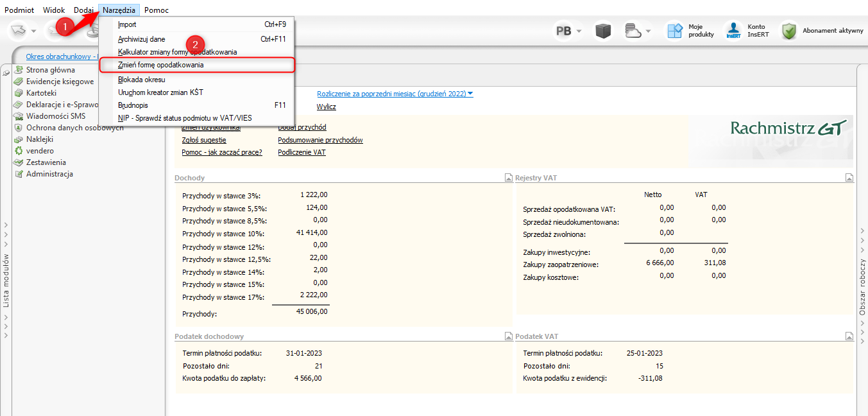Open Pomoc - jak zacząć pracę? link
Viewport: 868px width, 416px height.
[222, 152]
